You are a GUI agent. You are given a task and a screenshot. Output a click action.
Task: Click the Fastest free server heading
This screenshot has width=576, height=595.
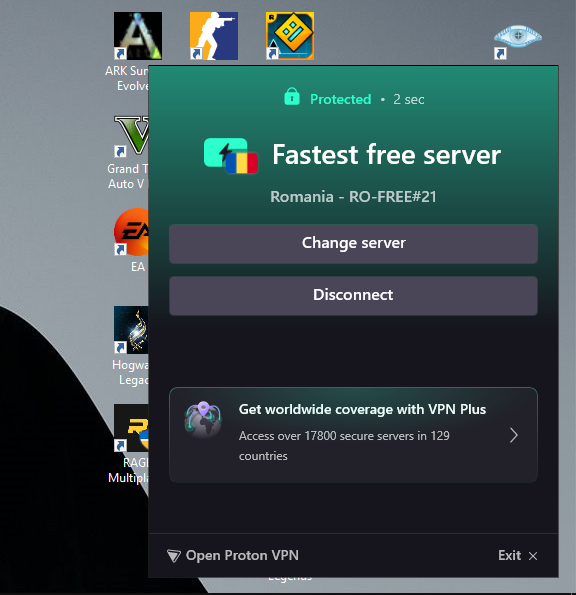387,155
